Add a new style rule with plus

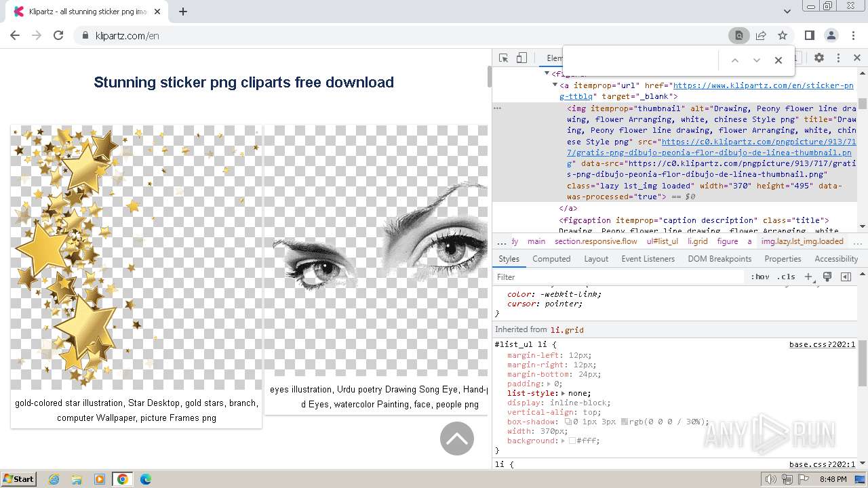point(808,277)
